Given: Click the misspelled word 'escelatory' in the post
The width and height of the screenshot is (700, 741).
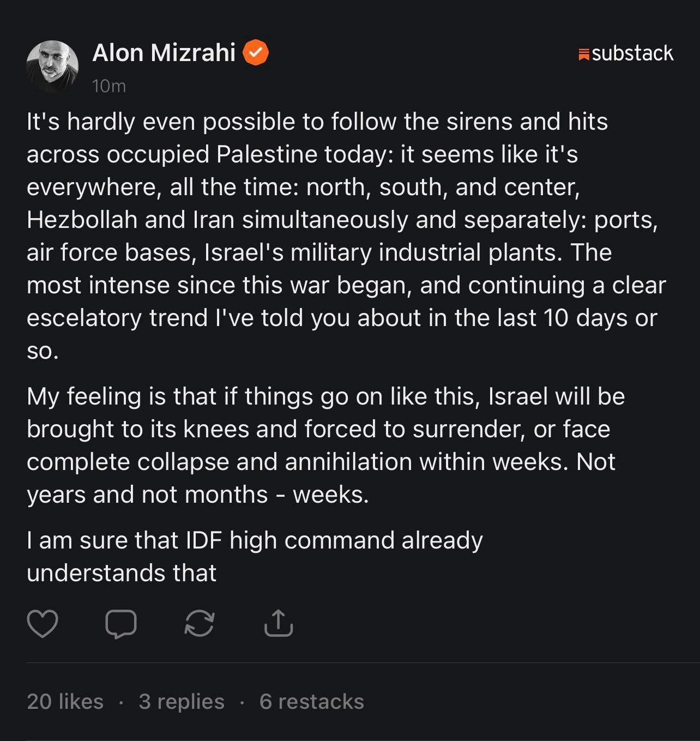Looking at the screenshot, I should (84, 318).
